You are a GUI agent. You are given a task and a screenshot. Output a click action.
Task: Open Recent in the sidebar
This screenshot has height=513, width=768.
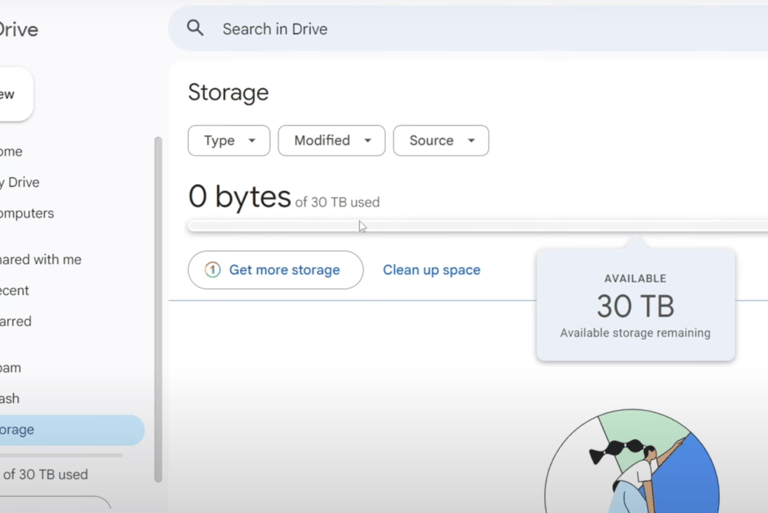(15, 291)
